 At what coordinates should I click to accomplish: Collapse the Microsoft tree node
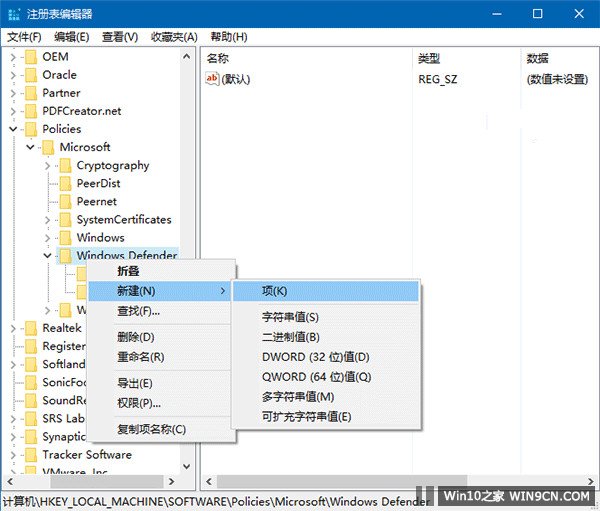[31, 147]
